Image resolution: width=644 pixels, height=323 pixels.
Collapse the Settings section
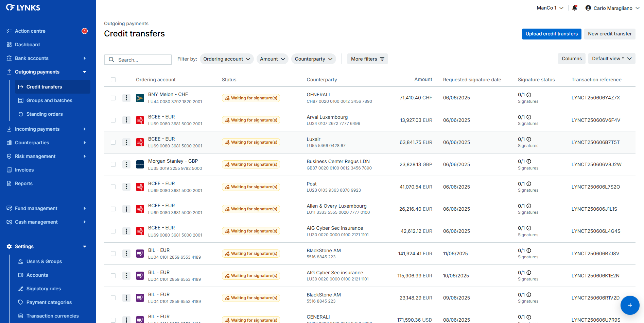[47, 246]
